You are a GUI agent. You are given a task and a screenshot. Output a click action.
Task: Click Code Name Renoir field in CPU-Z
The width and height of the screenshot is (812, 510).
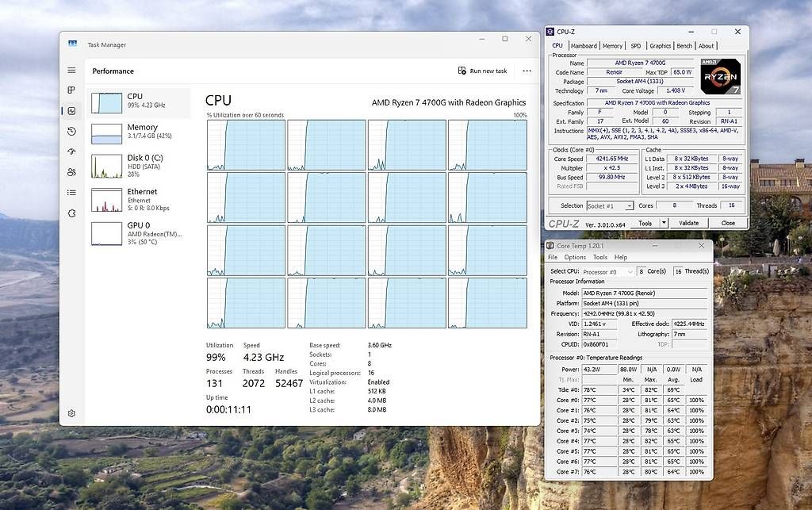pyautogui.click(x=614, y=72)
